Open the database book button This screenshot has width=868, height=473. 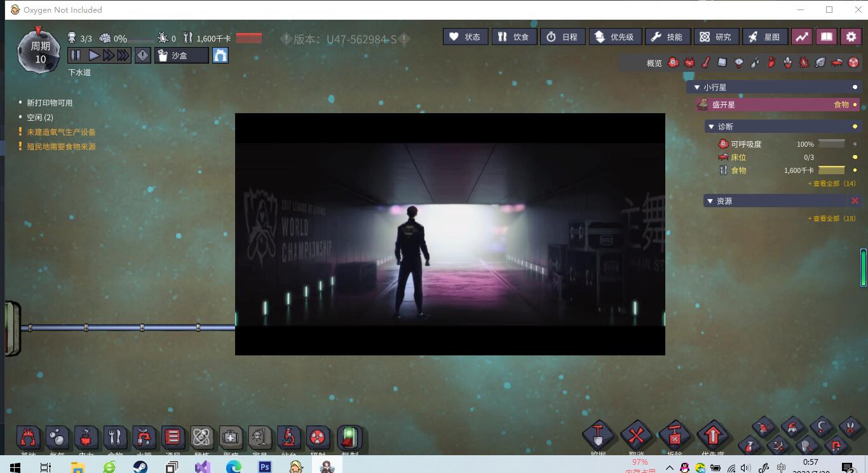[827, 37]
